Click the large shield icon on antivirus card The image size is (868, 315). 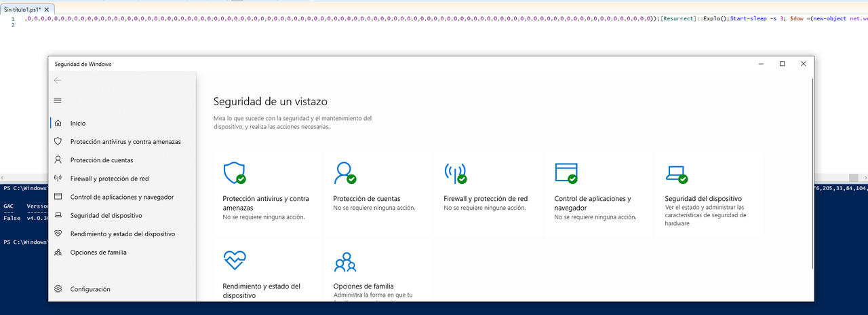[234, 173]
